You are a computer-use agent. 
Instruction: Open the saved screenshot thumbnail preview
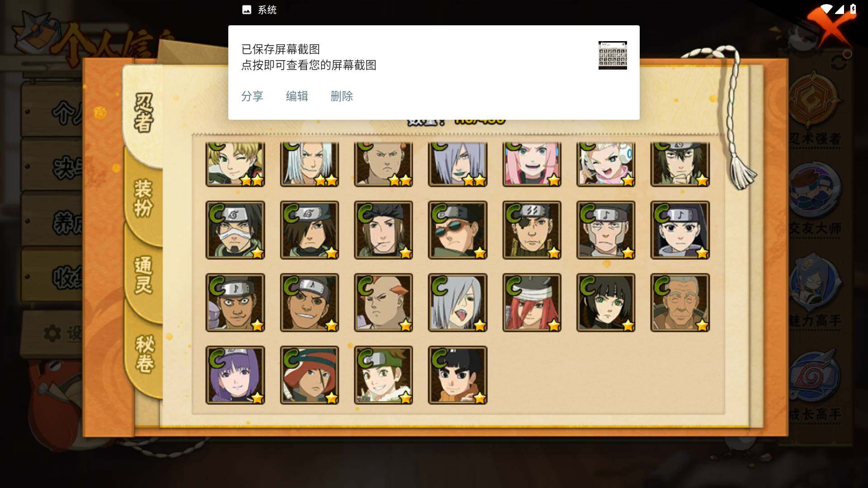pos(613,55)
